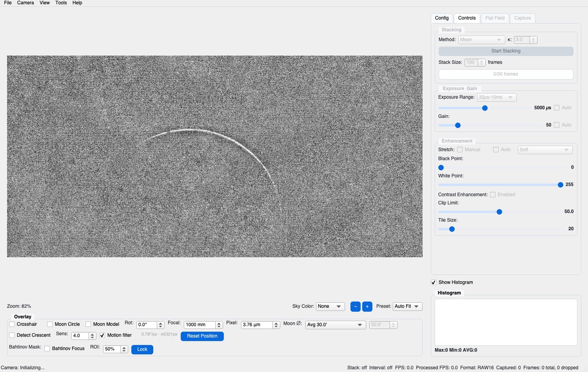Image resolution: width=588 pixels, height=372 pixels.
Task: Turn off Show Histogram
Action: pos(434,282)
